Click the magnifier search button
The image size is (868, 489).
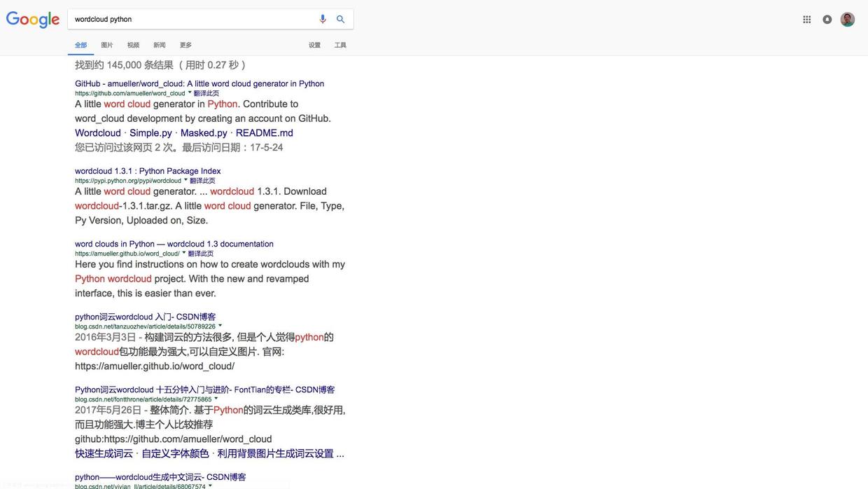[341, 19]
